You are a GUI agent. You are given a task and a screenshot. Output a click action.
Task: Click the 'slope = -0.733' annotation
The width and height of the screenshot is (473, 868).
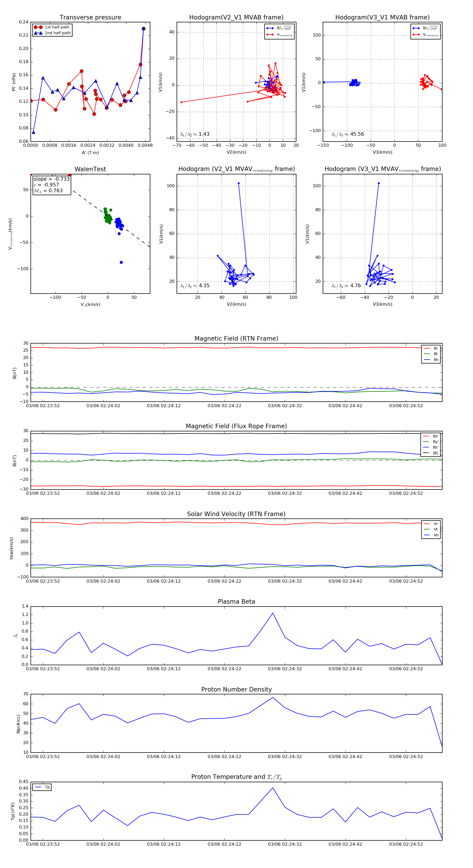(52, 179)
